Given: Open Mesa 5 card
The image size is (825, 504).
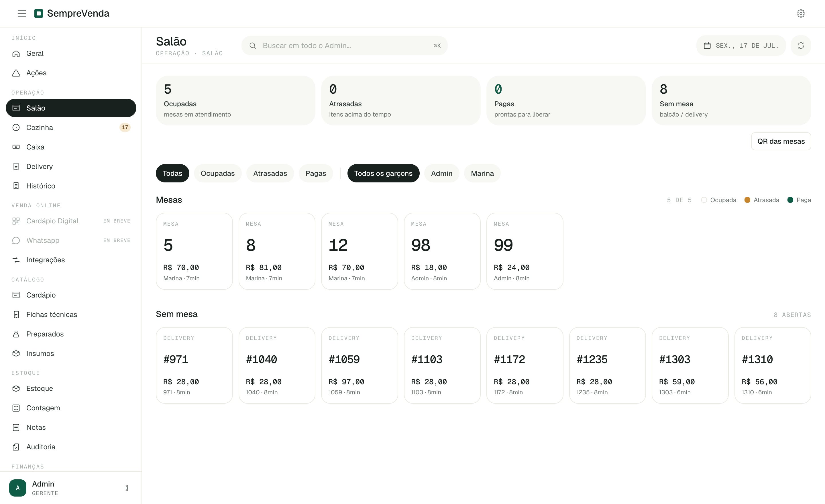Looking at the screenshot, I should (x=194, y=251).
